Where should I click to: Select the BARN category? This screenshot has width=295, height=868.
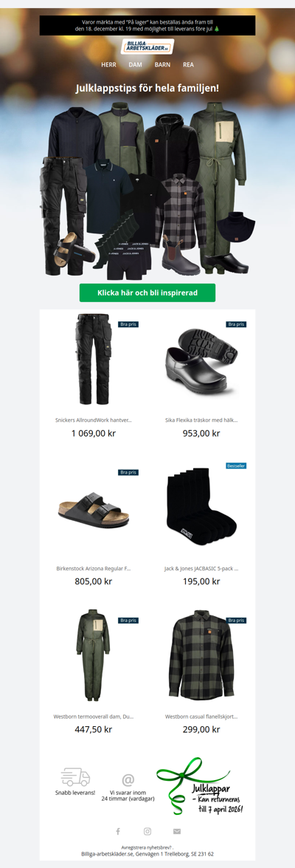tap(162, 65)
